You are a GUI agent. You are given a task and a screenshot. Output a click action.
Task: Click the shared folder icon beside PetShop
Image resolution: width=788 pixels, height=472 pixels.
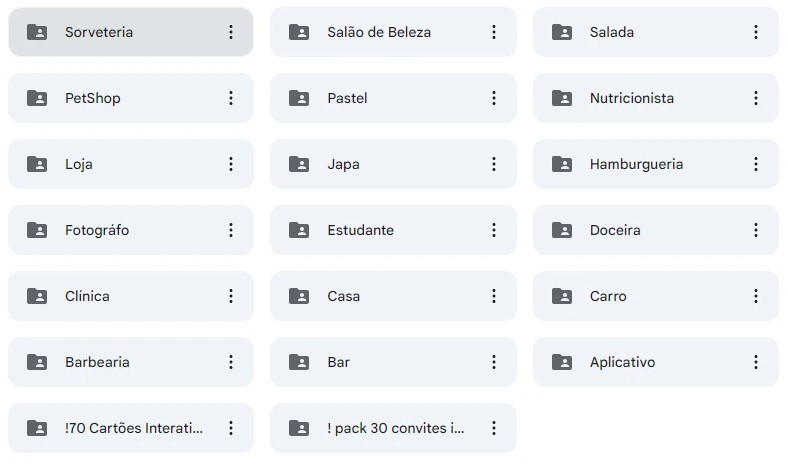(37, 98)
